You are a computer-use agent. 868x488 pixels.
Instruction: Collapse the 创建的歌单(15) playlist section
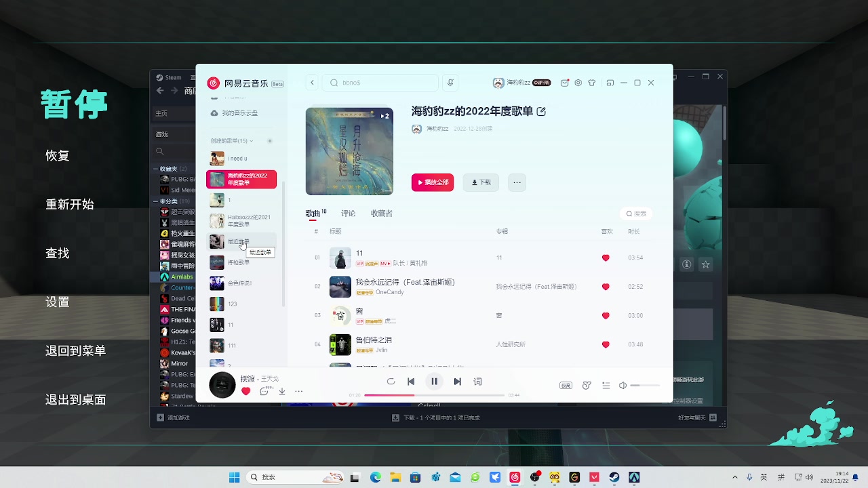(x=231, y=141)
